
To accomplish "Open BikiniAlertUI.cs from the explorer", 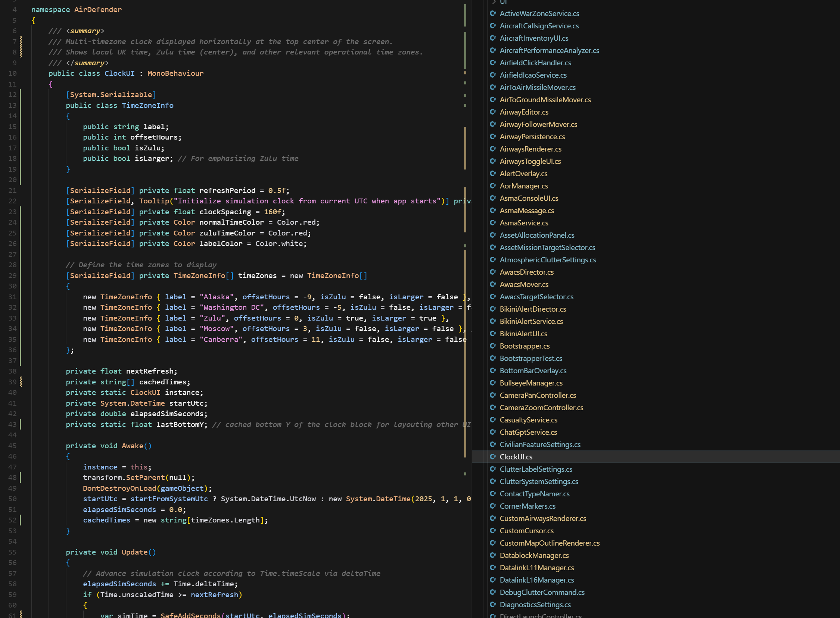I will tap(523, 334).
